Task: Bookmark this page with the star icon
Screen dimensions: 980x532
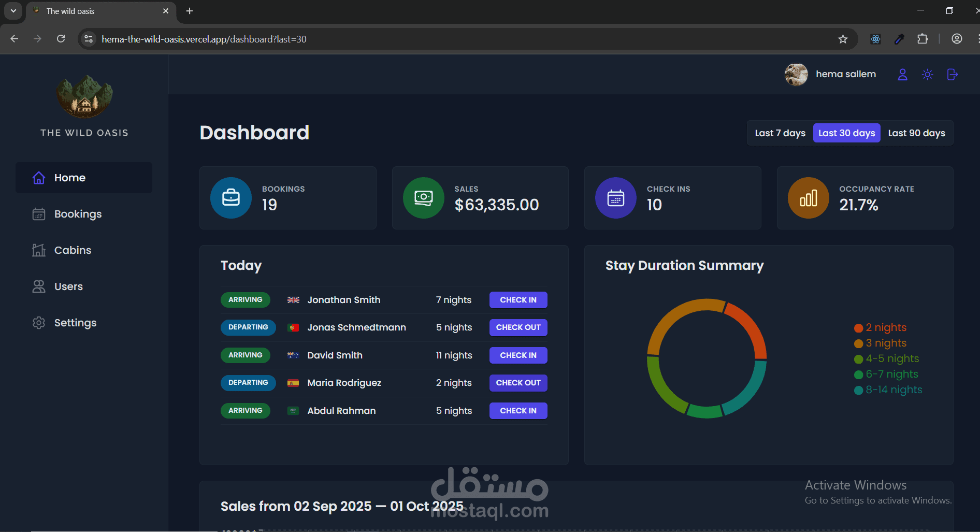Action: [843, 39]
